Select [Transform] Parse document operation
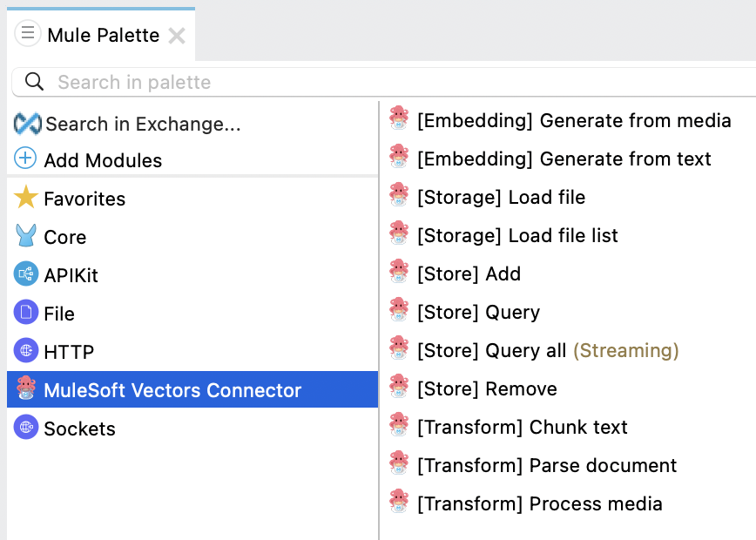Screen dimensions: 756x540 click(547, 465)
